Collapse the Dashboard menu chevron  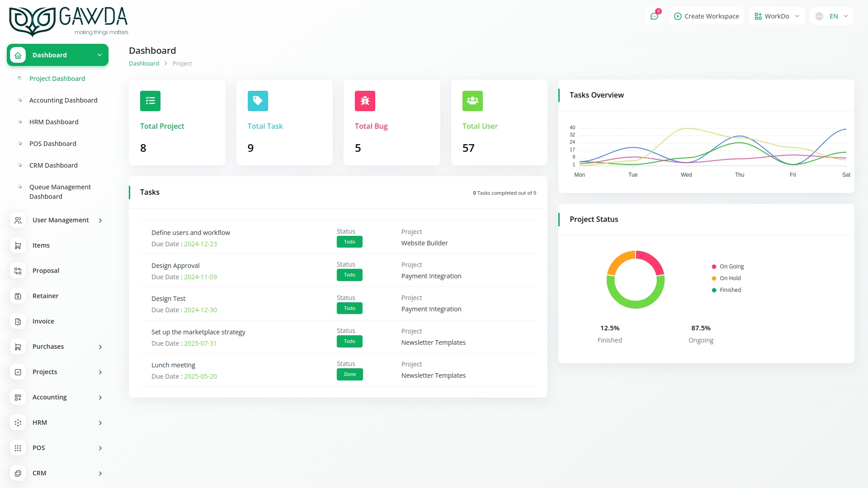pyautogui.click(x=99, y=55)
